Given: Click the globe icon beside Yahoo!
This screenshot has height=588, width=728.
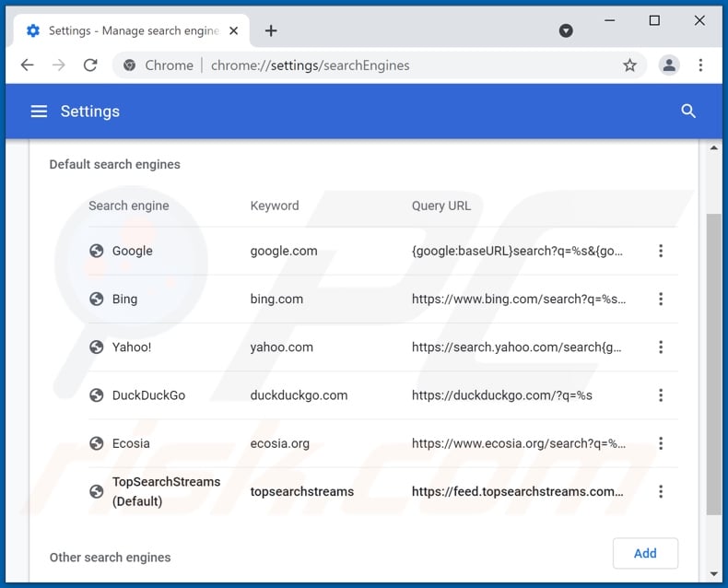Looking at the screenshot, I should point(96,347).
